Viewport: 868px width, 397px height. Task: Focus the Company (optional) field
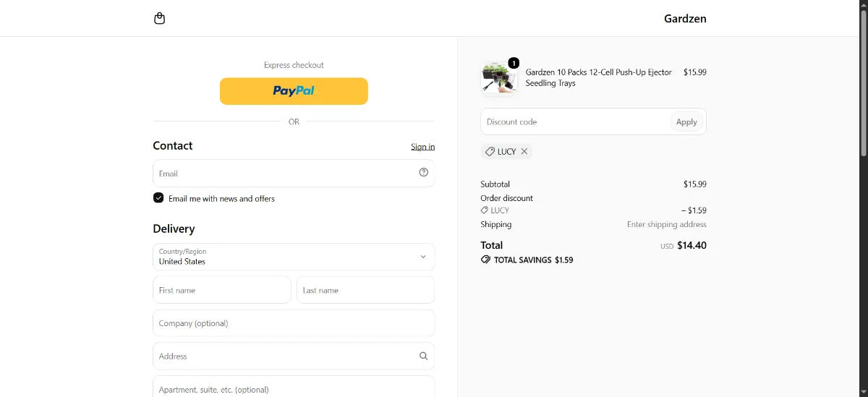click(x=294, y=323)
